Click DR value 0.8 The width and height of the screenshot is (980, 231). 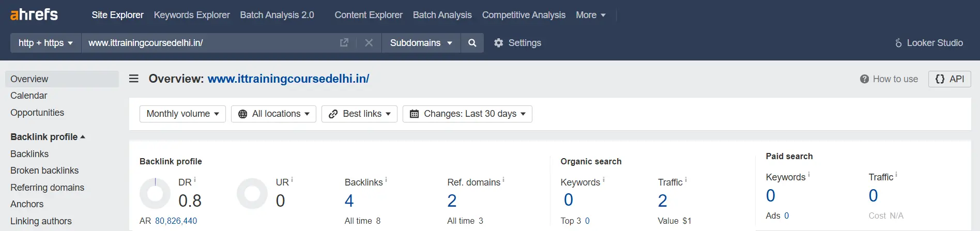(x=190, y=201)
